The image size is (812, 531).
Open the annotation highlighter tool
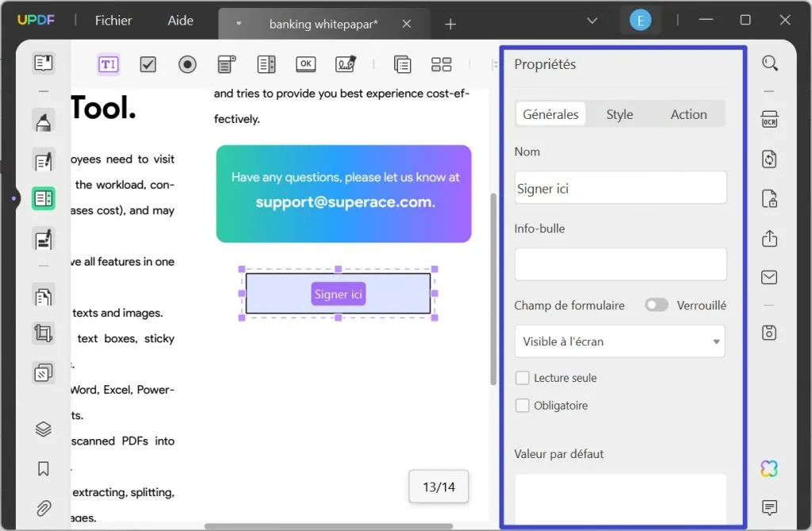[x=43, y=120]
